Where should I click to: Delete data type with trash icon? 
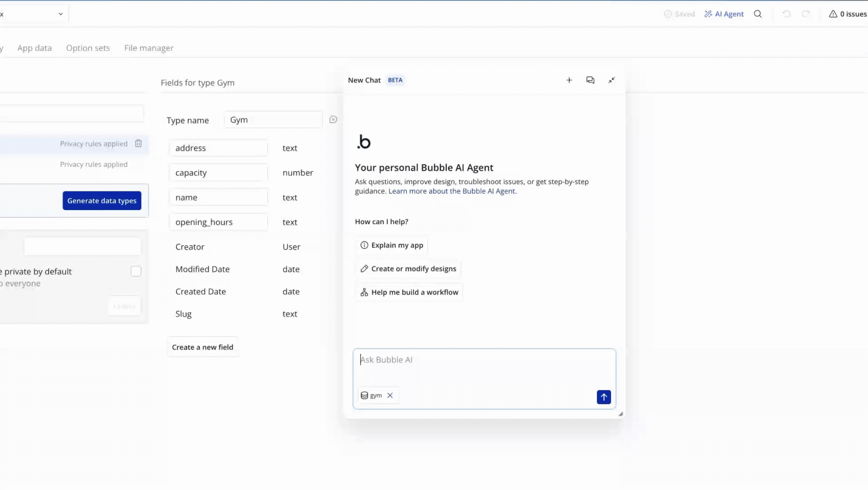pyautogui.click(x=138, y=143)
